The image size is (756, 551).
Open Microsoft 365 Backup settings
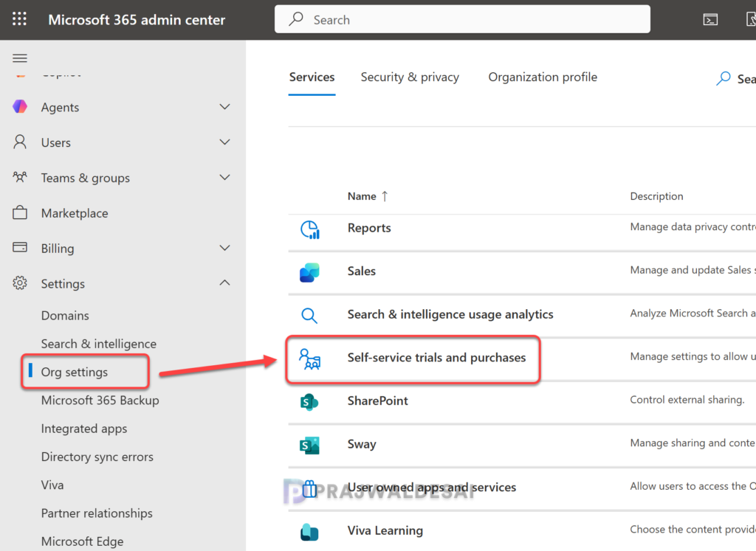click(x=100, y=401)
